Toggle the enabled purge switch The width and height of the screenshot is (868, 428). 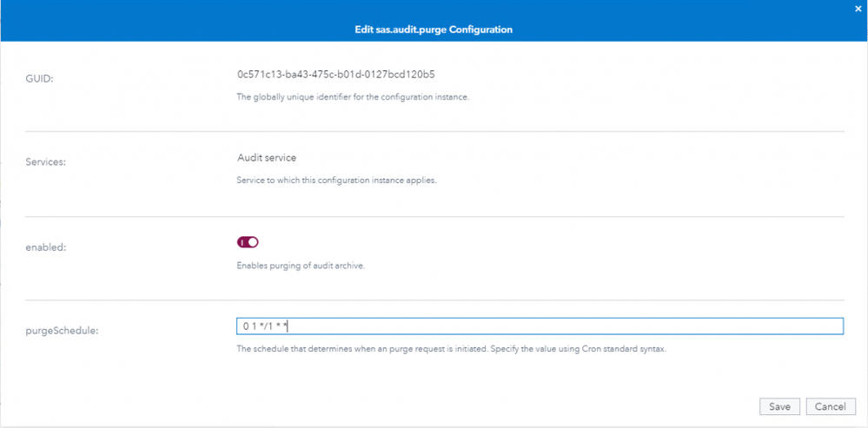coord(248,242)
